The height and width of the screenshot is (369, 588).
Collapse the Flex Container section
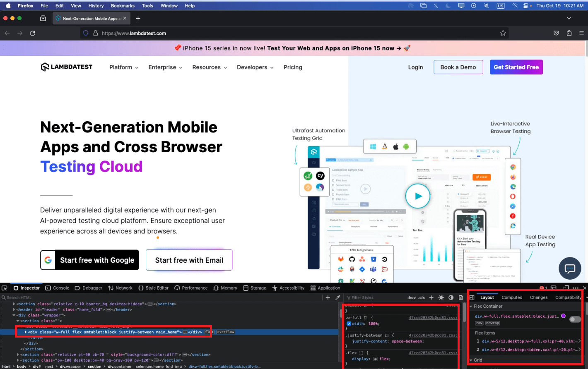[471, 306]
